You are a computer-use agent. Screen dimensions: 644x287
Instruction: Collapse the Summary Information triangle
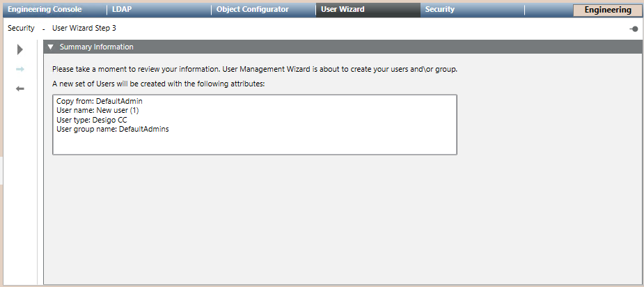pos(50,47)
